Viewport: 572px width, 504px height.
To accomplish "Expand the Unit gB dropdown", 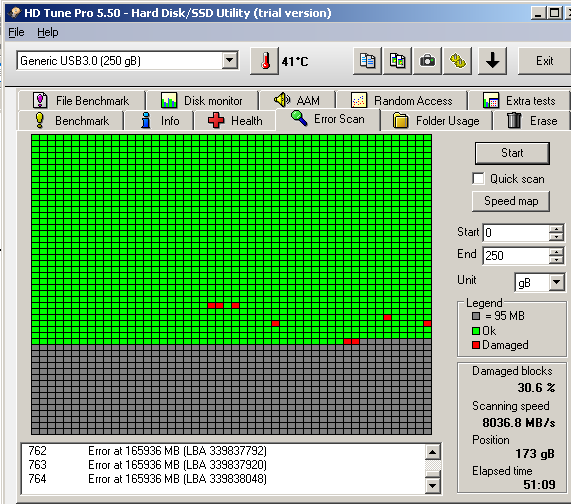I will (x=557, y=282).
